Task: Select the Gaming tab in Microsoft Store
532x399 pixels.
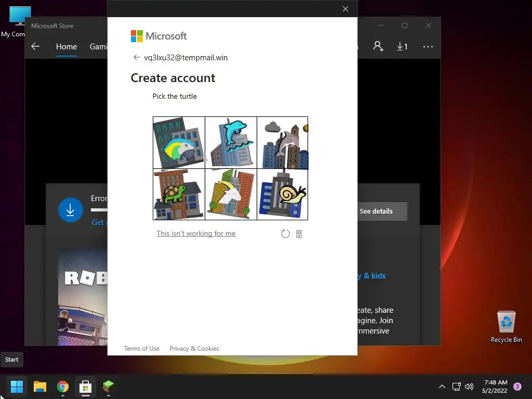Action: pyautogui.click(x=98, y=46)
